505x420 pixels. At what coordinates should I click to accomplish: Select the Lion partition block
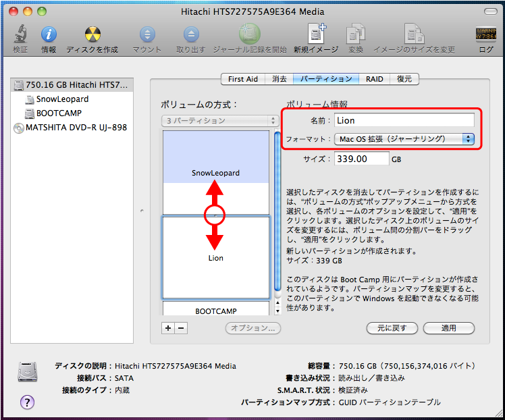point(216,258)
